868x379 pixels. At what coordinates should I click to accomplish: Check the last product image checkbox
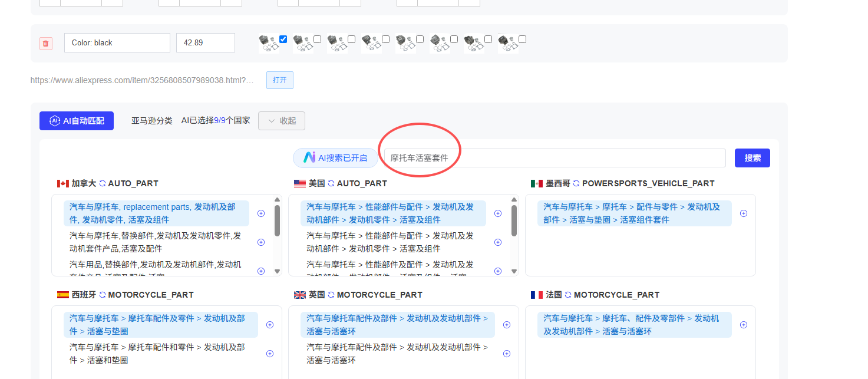click(x=523, y=39)
